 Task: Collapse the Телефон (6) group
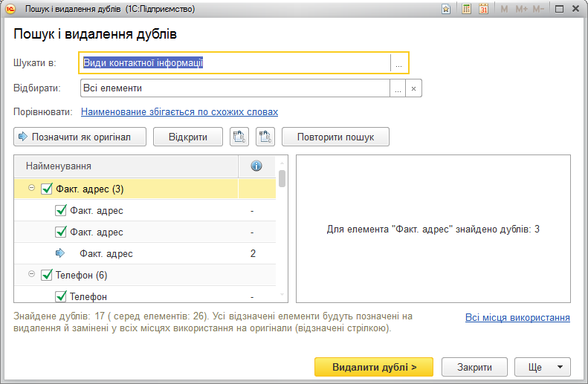[32, 274]
